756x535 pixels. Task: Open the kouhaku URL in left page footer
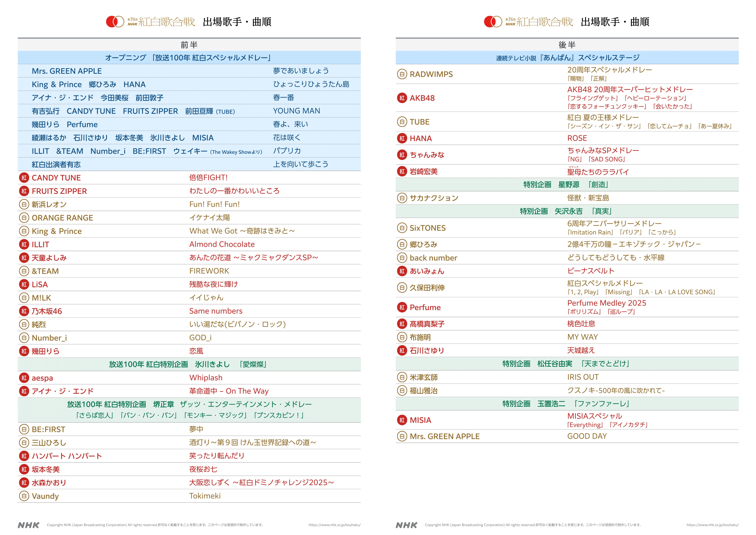(334, 525)
